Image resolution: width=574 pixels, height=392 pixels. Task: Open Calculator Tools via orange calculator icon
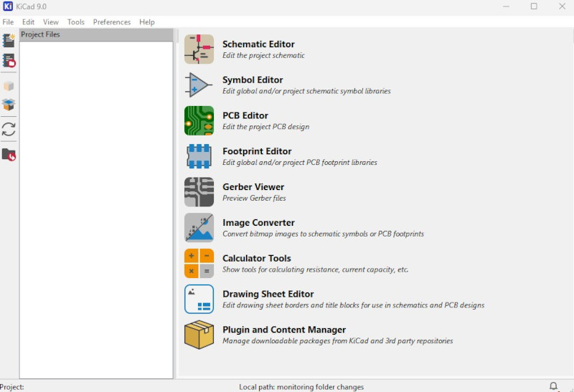[x=199, y=263]
